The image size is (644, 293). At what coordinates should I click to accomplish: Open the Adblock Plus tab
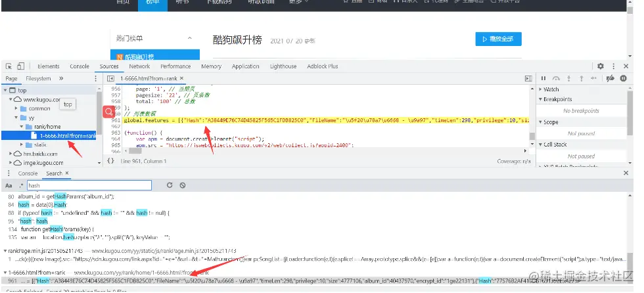click(323, 66)
